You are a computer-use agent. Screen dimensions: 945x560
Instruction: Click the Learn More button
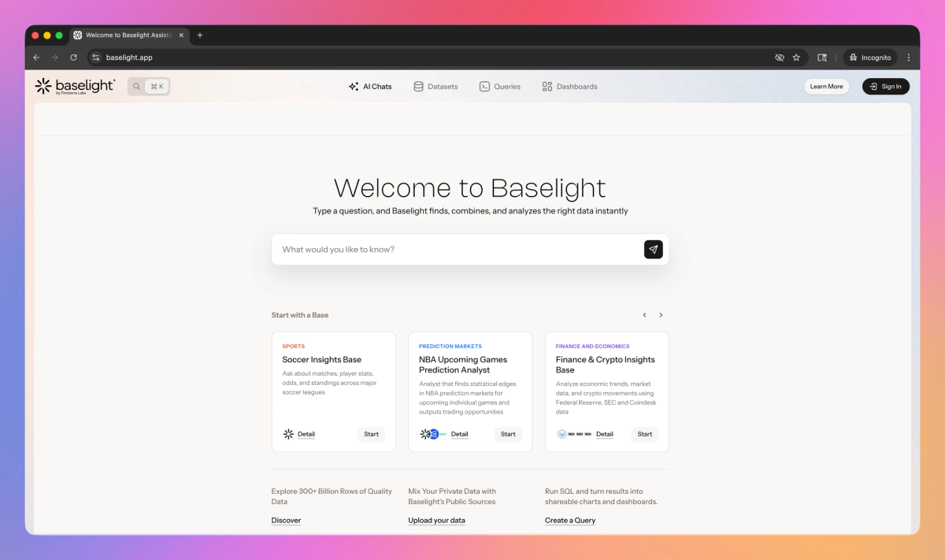[x=826, y=86]
